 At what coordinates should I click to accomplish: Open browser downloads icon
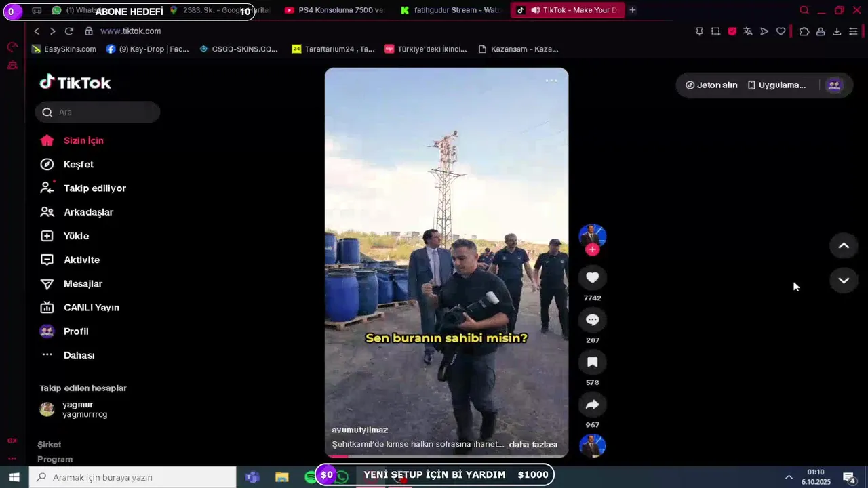837,31
